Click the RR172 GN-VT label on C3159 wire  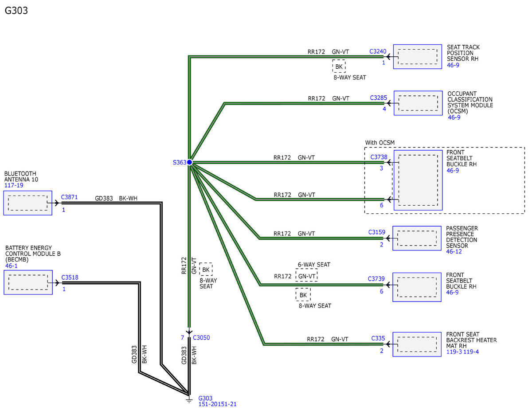[294, 234]
